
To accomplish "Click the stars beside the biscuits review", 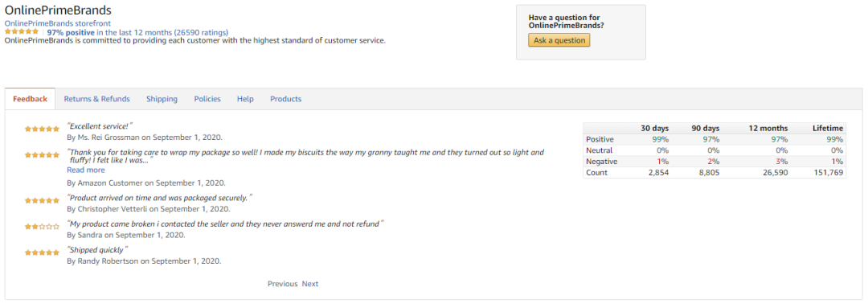I will click(42, 155).
